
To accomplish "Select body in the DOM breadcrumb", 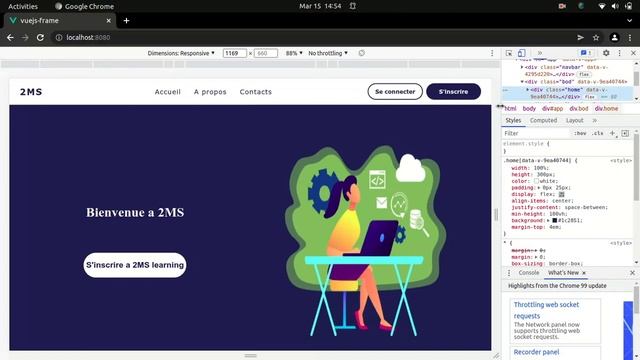I will click(x=529, y=109).
